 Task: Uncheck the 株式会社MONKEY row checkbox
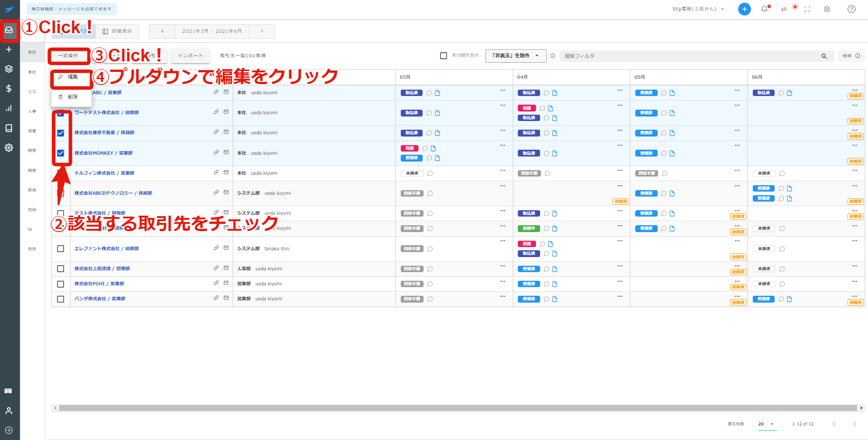61,153
